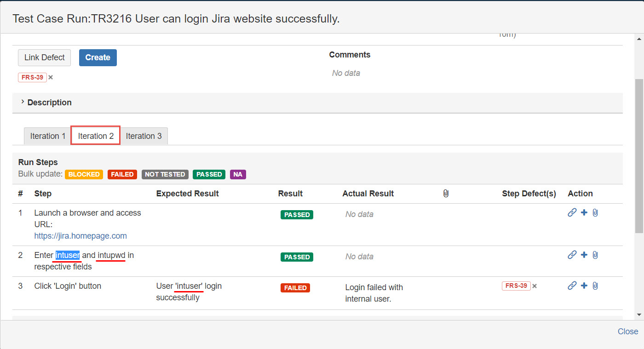The height and width of the screenshot is (349, 644).
Task: Bulk update all steps to NOT TESTED
Action: (165, 174)
